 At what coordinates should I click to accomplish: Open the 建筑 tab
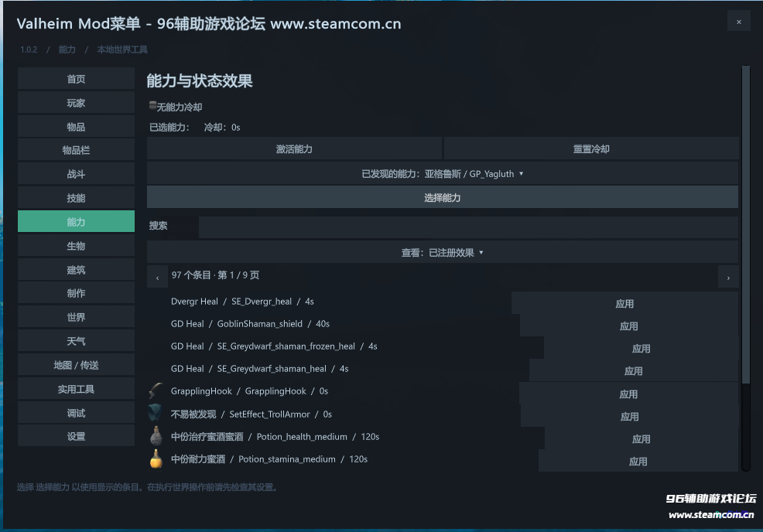click(76, 269)
